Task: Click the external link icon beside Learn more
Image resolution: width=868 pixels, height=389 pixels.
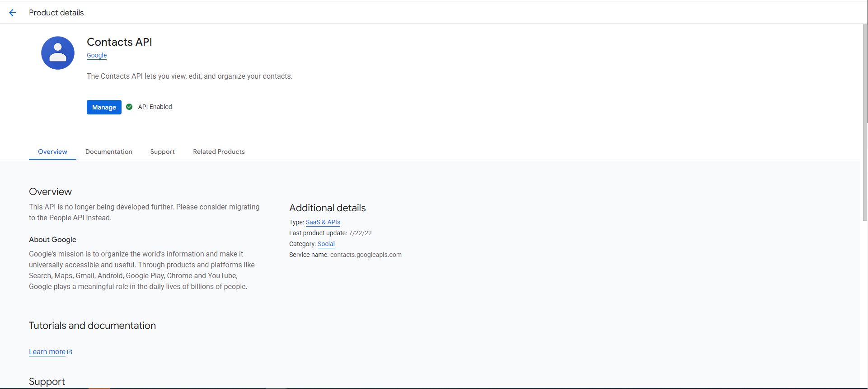Action: pos(70,352)
